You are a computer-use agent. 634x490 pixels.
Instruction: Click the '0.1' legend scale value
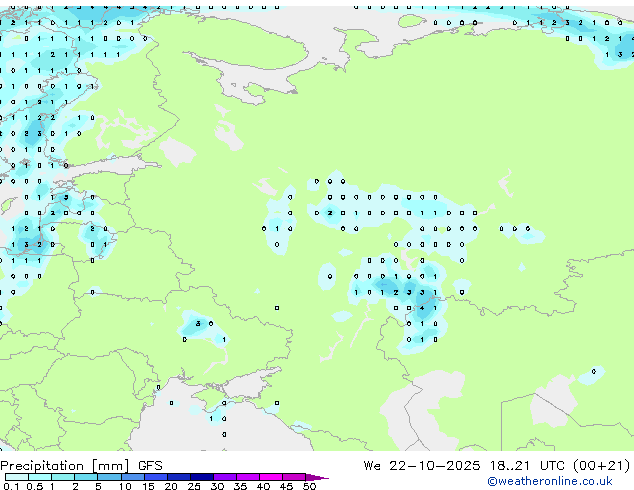point(11,486)
